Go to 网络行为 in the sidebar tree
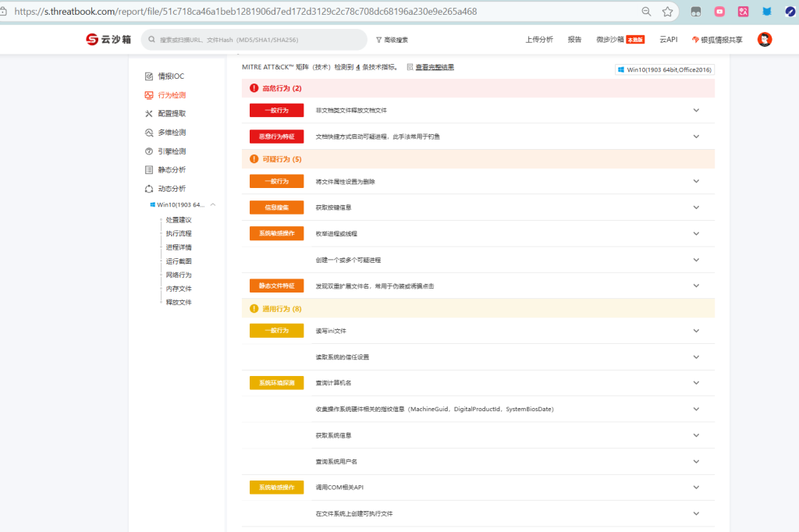The height and width of the screenshot is (532, 799). click(x=178, y=275)
